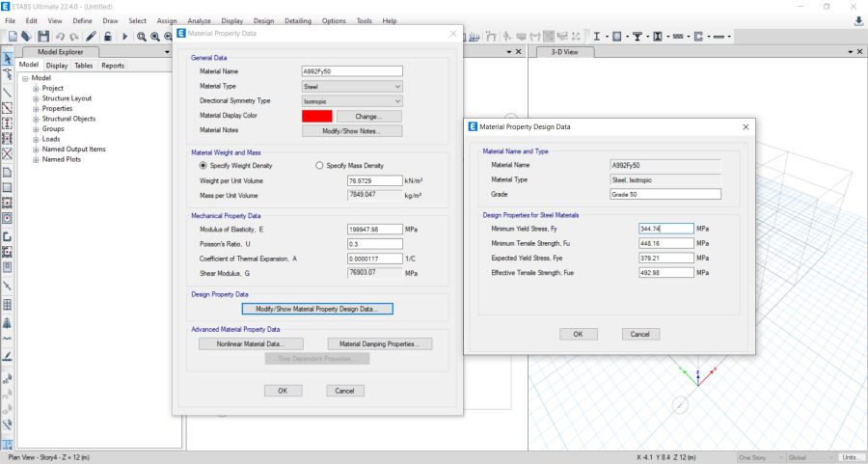Select the Draw Rectangular Floor tool
The width and height of the screenshot is (868, 464).
(7, 188)
